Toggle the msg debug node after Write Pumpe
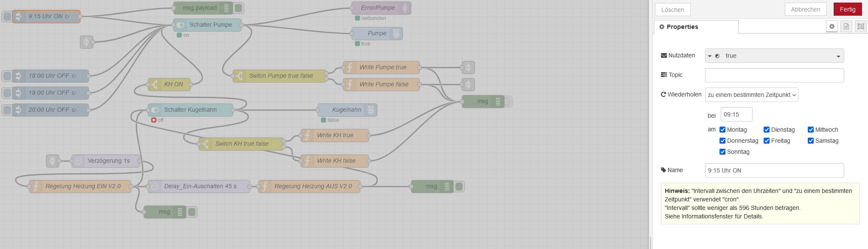Screen dimensions: 868x249 [508, 102]
